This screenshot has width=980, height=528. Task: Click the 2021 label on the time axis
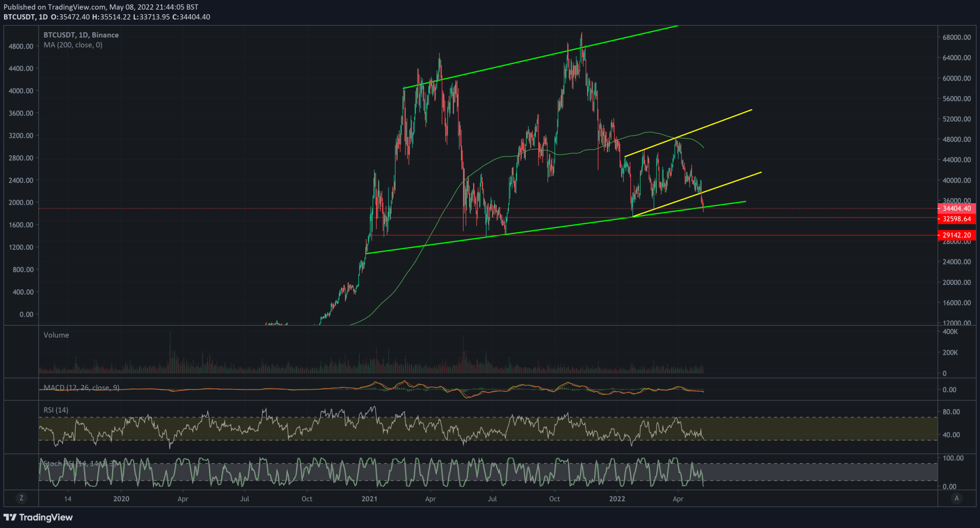click(x=369, y=499)
